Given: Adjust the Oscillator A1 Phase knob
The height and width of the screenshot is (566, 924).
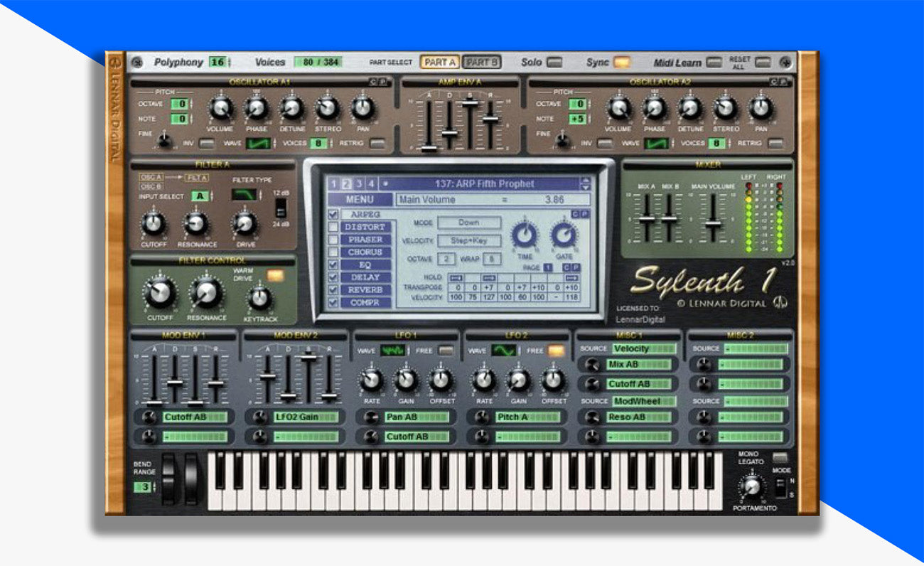Looking at the screenshot, I should [256, 108].
